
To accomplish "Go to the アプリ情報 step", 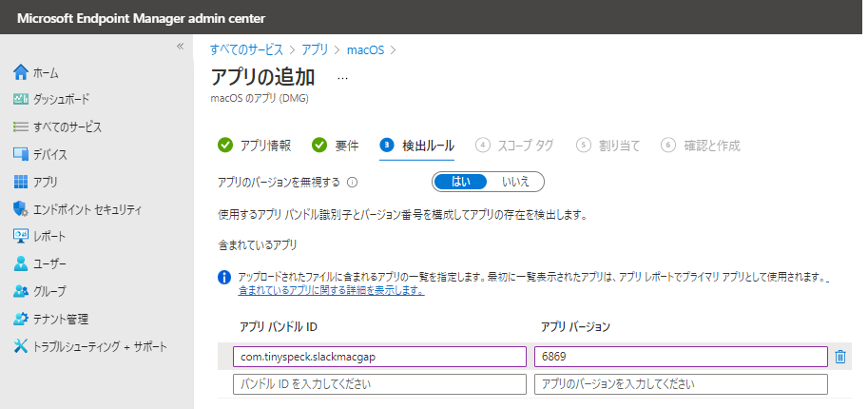I will click(x=255, y=146).
